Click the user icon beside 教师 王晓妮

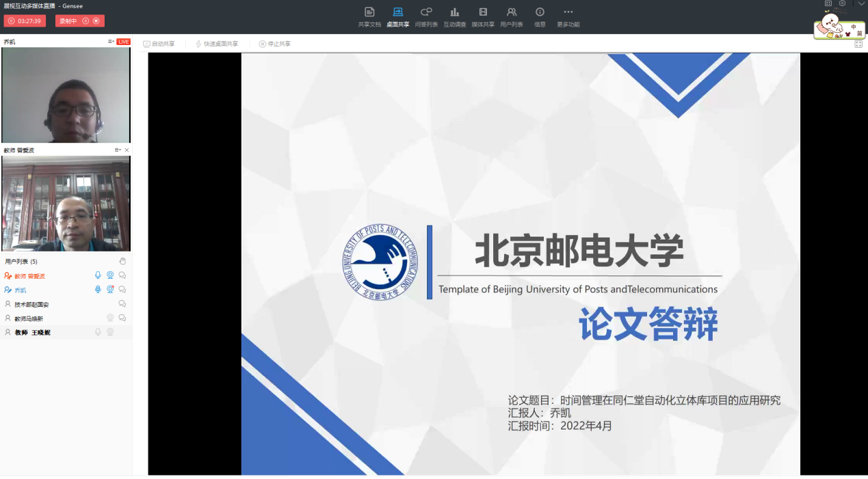click(8, 332)
